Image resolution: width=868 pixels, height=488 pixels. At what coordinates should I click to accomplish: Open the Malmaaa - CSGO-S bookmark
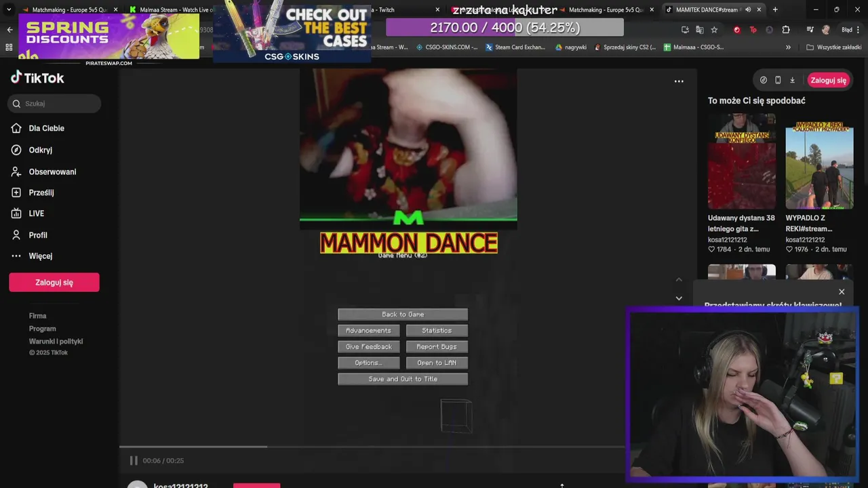[x=693, y=47]
